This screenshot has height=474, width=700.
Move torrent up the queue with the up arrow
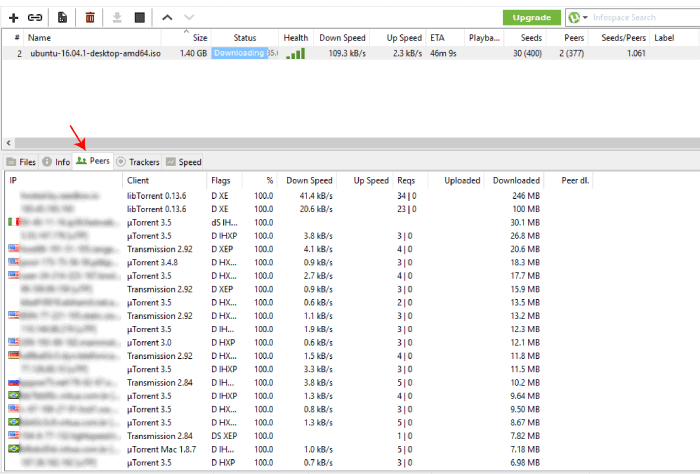(167, 17)
